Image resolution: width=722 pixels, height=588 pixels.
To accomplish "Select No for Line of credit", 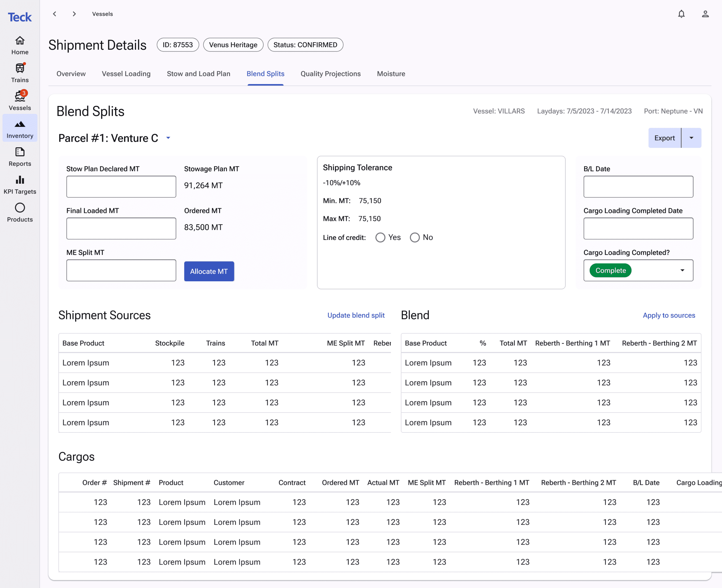I will [415, 237].
